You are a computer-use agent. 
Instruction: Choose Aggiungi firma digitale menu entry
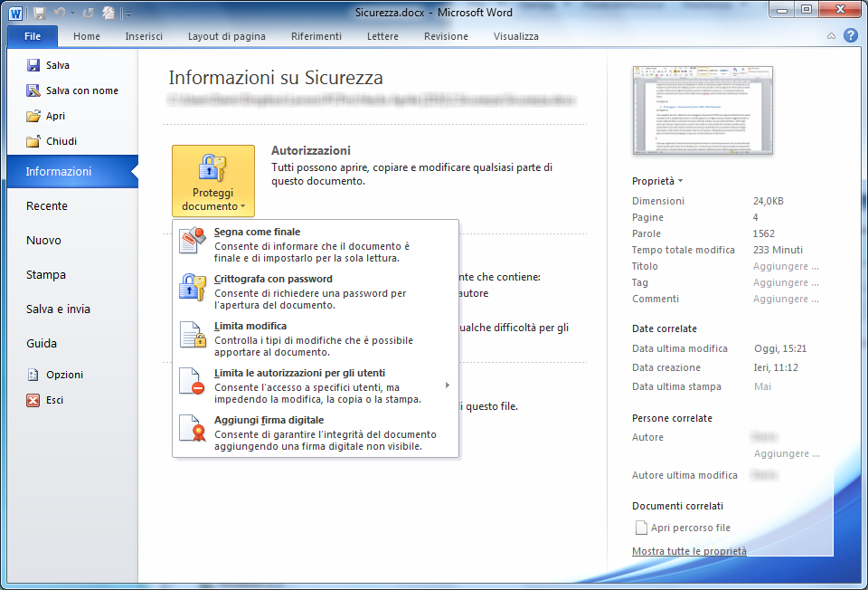[x=316, y=433]
